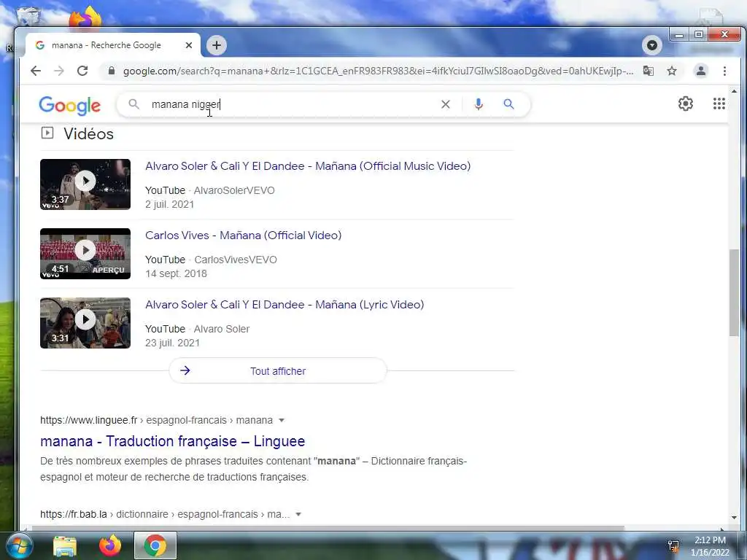Play the Official Music Video thumbnail
Screen dimensions: 747x560
click(85, 184)
